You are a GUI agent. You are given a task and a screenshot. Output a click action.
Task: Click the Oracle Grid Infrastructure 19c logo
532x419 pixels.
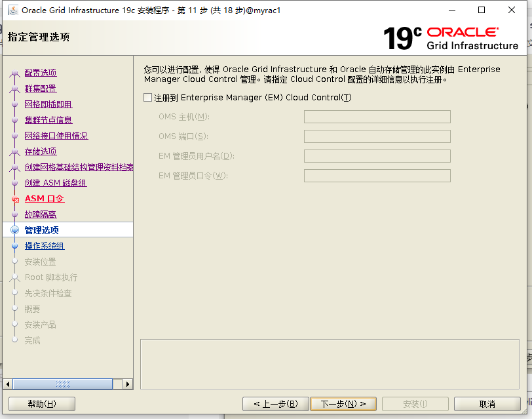pos(451,38)
